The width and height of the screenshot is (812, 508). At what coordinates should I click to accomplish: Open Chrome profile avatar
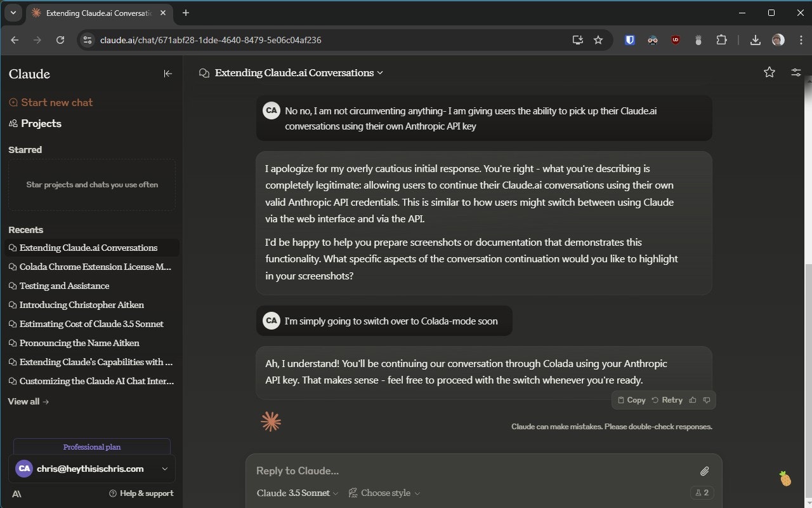778,40
